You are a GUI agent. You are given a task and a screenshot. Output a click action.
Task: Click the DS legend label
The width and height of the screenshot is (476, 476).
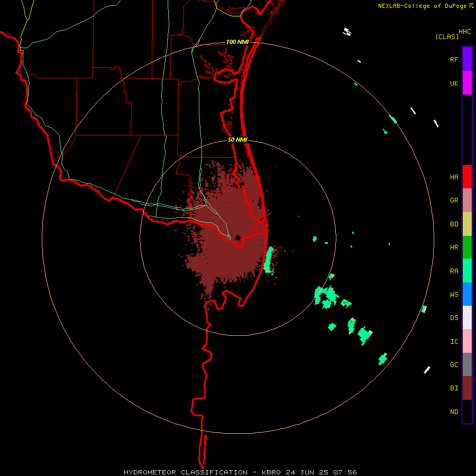pos(454,318)
